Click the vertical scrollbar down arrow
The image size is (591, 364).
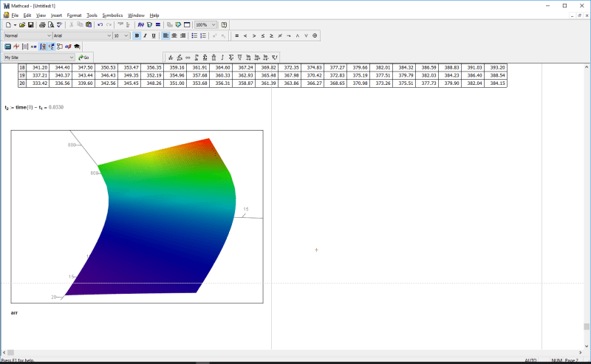(x=587, y=346)
